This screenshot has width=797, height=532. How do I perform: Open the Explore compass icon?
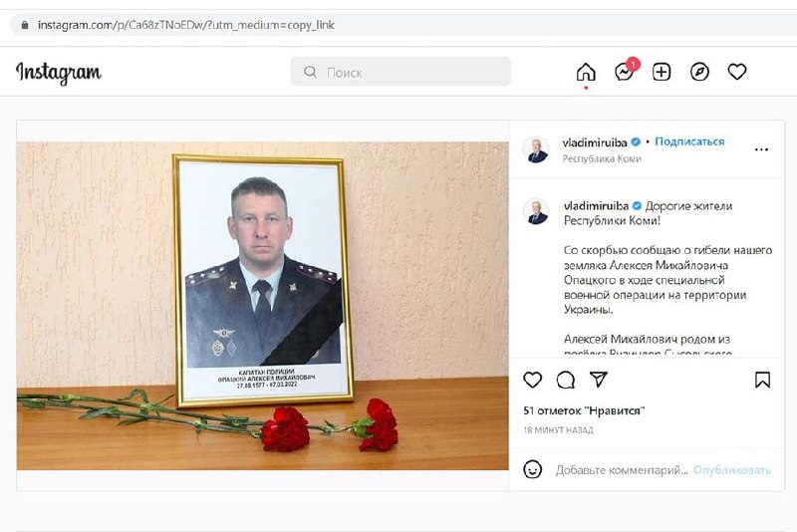699,72
